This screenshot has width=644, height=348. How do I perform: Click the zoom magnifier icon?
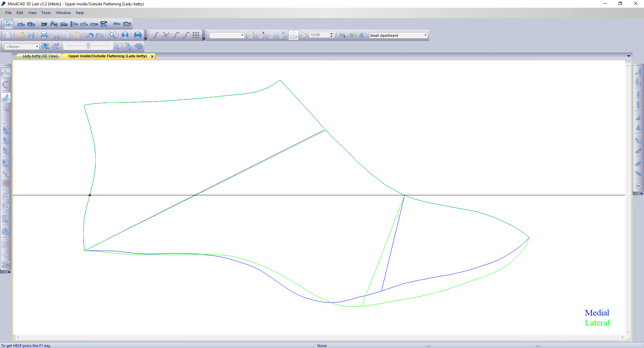(112, 35)
